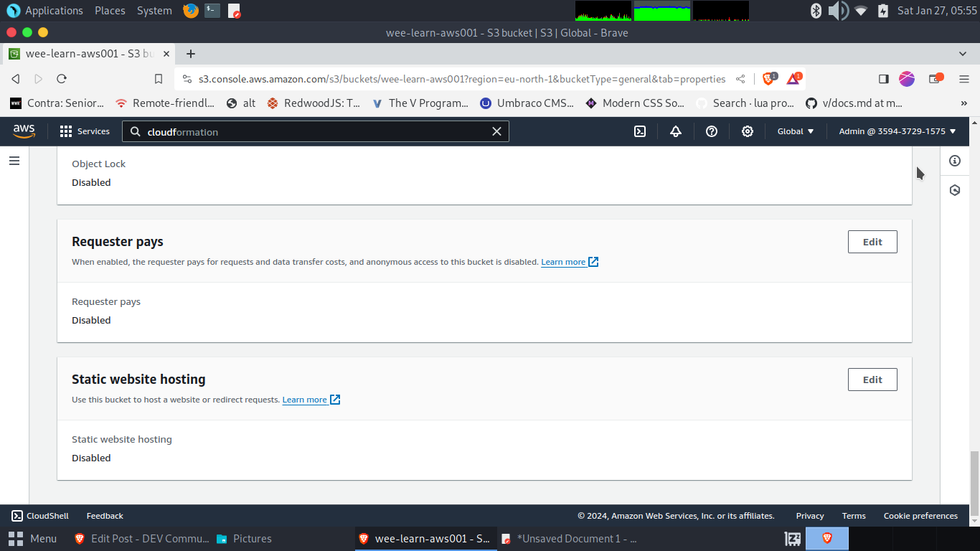Image resolution: width=980 pixels, height=551 pixels.
Task: Open Learn more link for Requester pays
Action: (x=570, y=262)
